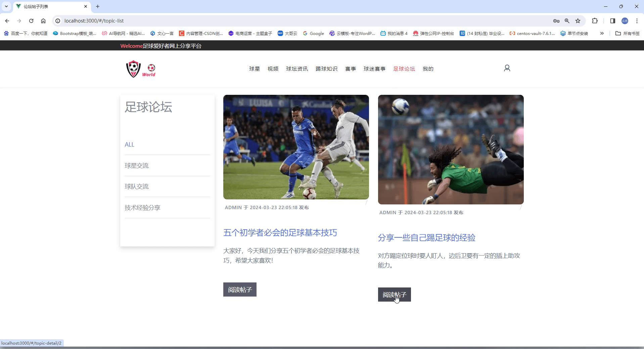Open the password manager key icon
Screen dimensions: 644x349
point(556,21)
